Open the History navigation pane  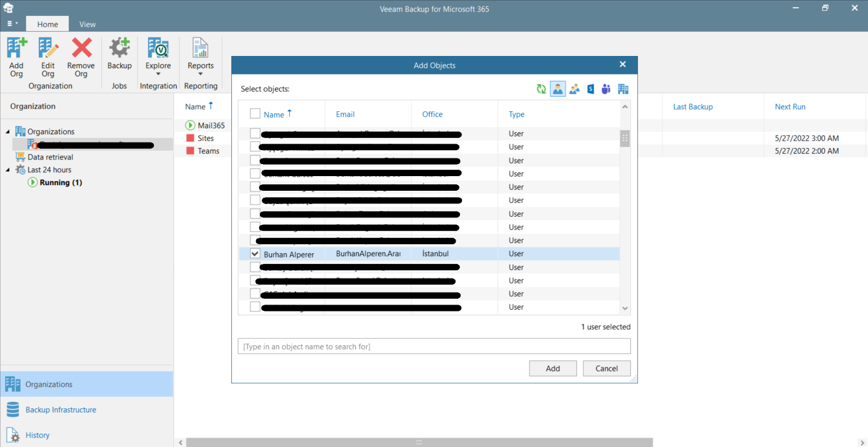tap(86, 435)
